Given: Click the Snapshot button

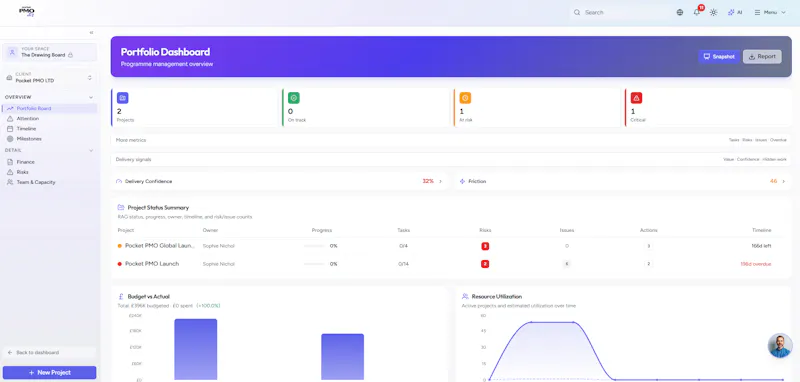Looking at the screenshot, I should (x=719, y=57).
